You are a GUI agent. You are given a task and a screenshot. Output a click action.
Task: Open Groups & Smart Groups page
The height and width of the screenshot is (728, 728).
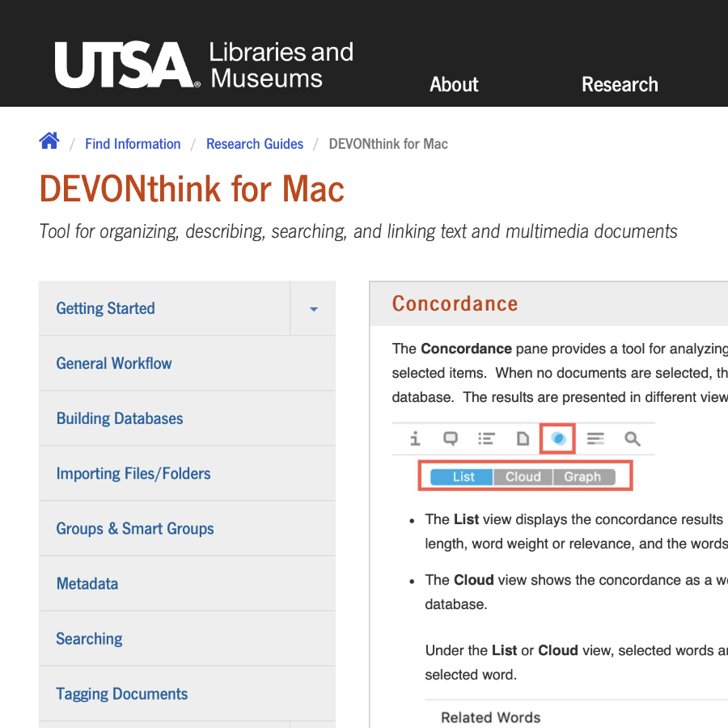[x=187, y=528]
